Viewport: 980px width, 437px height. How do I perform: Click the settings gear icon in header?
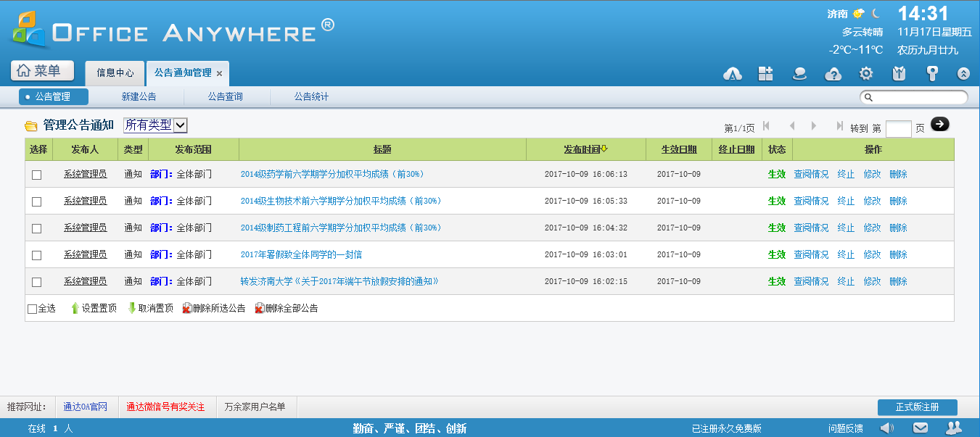(866, 74)
